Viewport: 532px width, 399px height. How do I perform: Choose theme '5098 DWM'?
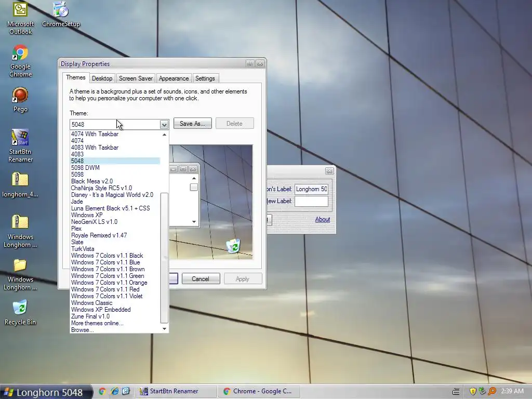115,168
